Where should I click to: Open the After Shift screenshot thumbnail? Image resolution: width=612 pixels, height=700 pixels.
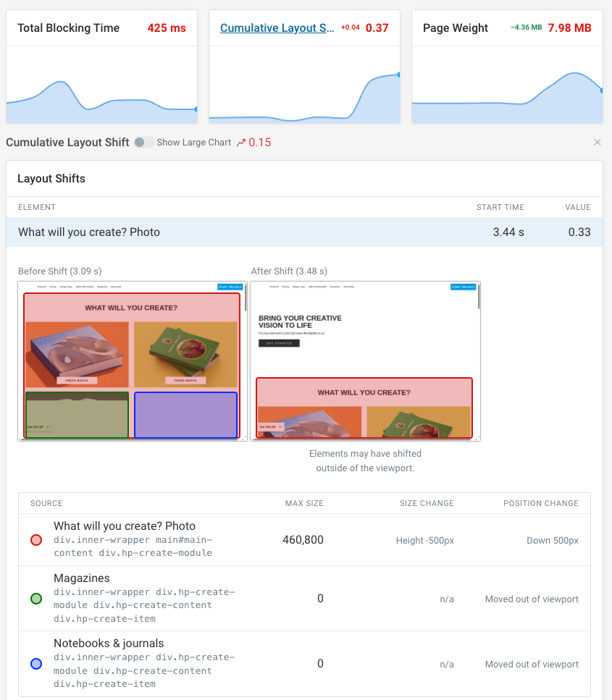364,360
